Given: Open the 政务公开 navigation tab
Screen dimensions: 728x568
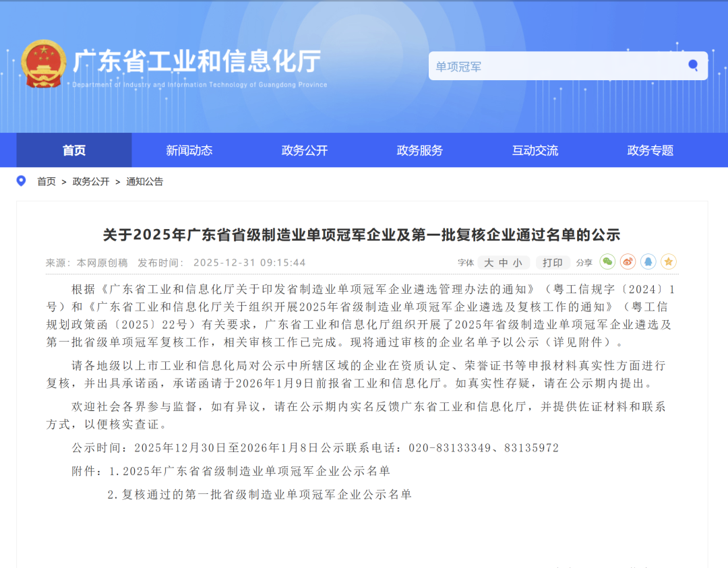Looking at the screenshot, I should click(x=305, y=150).
